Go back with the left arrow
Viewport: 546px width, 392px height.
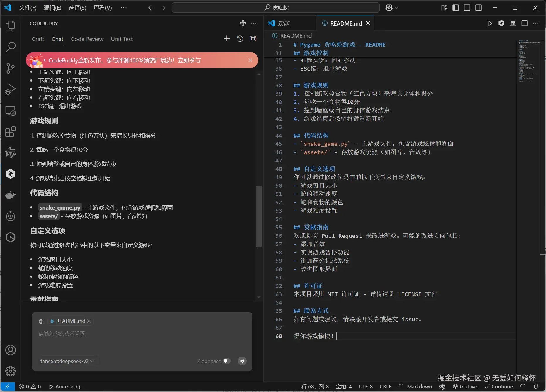(151, 8)
